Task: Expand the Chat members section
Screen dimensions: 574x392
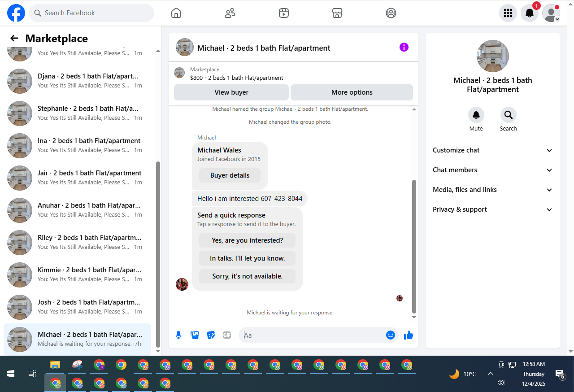Action: [x=493, y=170]
